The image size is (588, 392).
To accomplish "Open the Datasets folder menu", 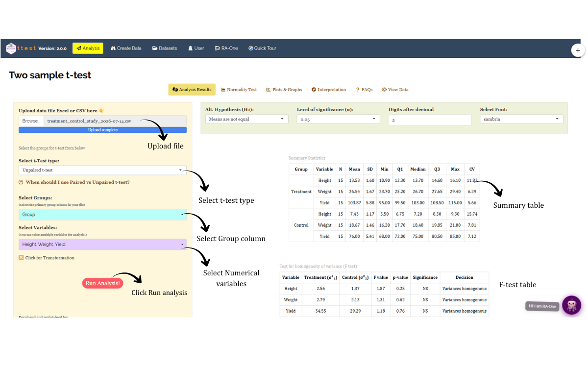I will pos(165,48).
